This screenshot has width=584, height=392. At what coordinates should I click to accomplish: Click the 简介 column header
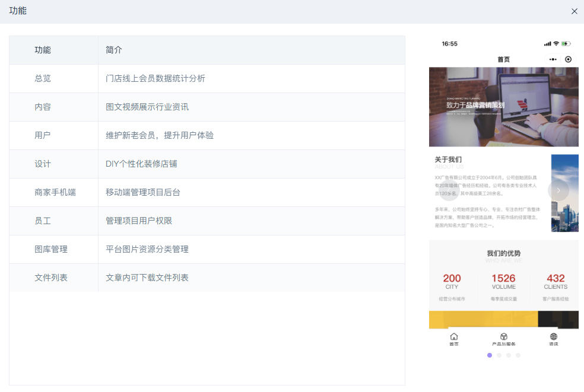(252, 50)
